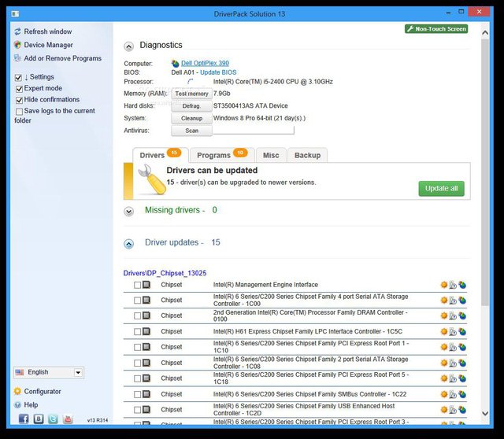Click the Help icon in sidebar
The height and width of the screenshot is (439, 504).
18,404
